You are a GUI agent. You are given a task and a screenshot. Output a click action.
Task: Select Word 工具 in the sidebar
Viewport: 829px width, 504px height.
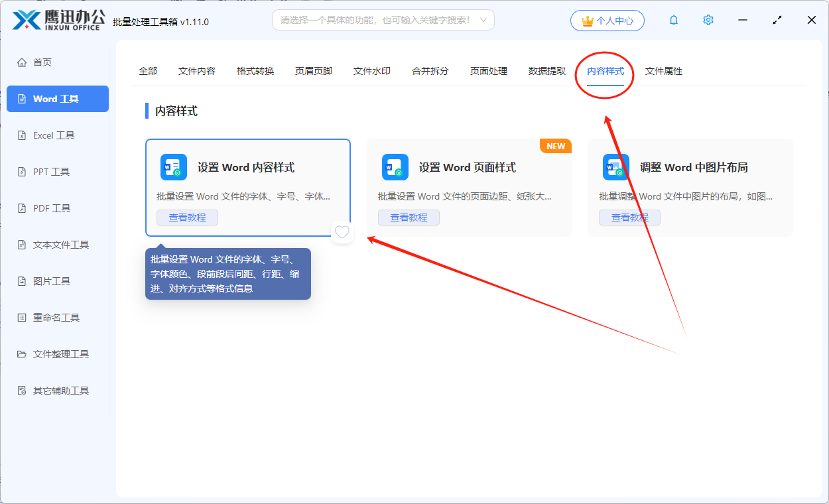point(58,99)
